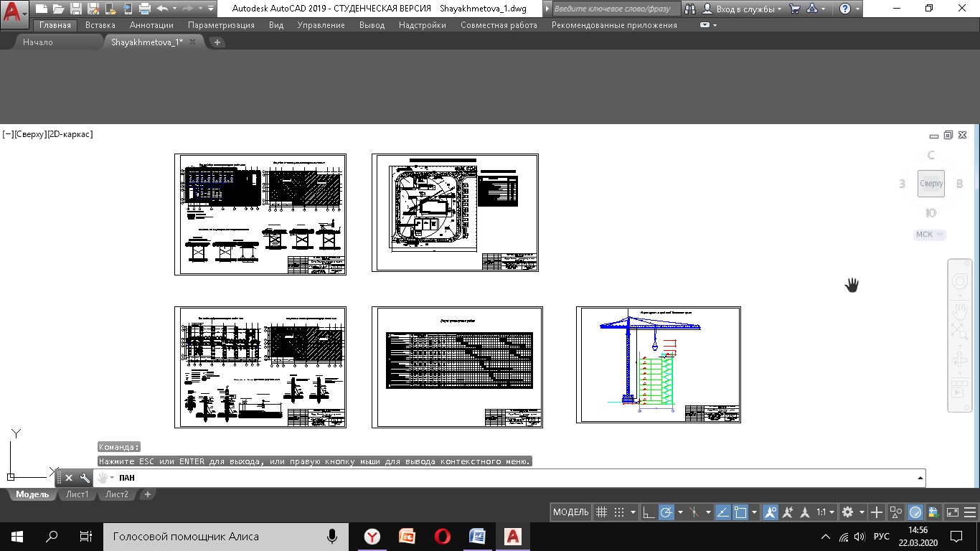Open the SteeringWheel from navigation bar
Screen dimensions: 980x551
coord(959,281)
